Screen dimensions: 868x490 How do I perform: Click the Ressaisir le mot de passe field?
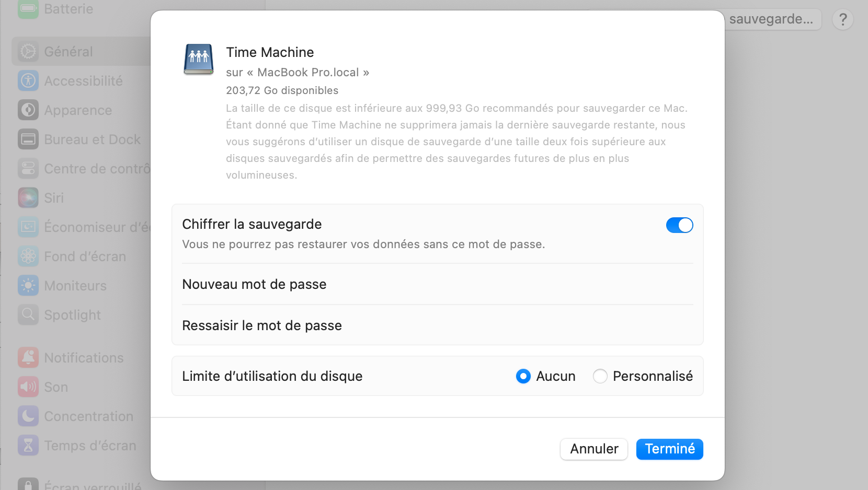(438, 325)
